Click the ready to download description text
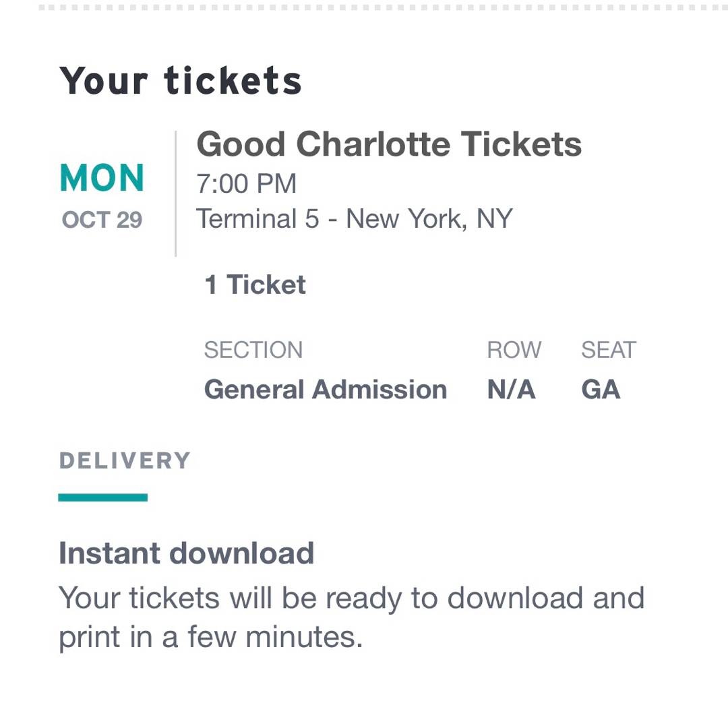Image resolution: width=728 pixels, height=728 pixels. [351, 598]
